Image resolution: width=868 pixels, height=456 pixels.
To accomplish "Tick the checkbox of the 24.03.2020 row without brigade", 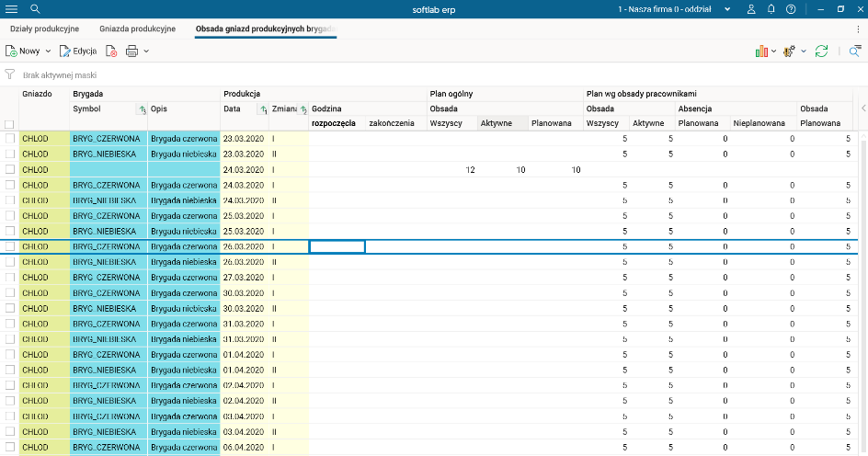I will coord(9,169).
